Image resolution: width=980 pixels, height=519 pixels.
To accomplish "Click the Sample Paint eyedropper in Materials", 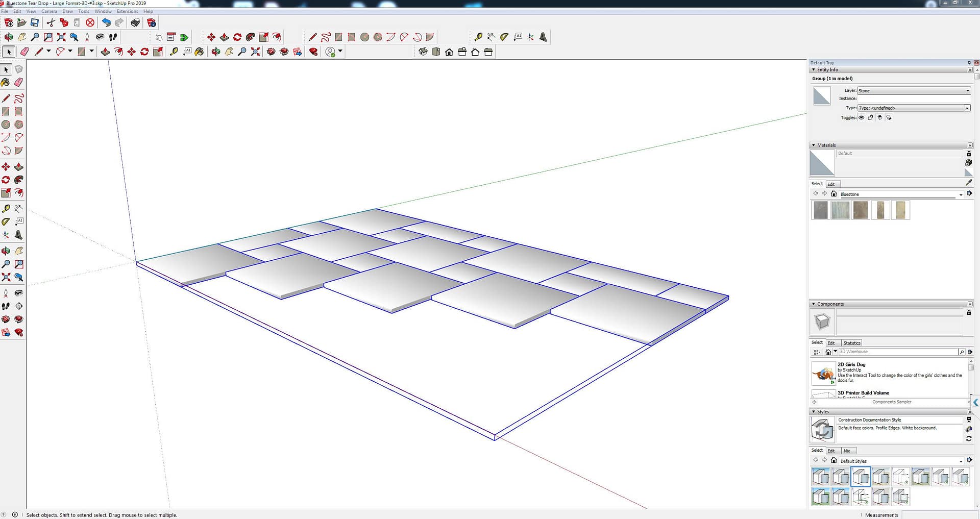I will [969, 183].
